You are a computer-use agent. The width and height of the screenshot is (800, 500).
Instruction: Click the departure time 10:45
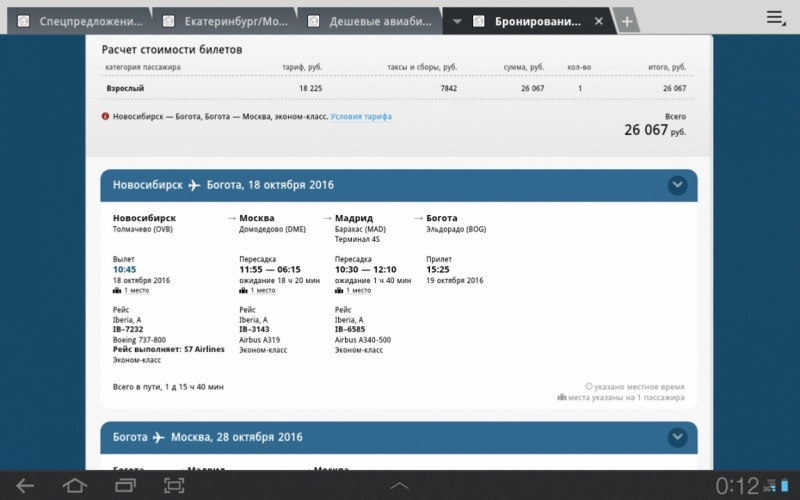pyautogui.click(x=124, y=269)
